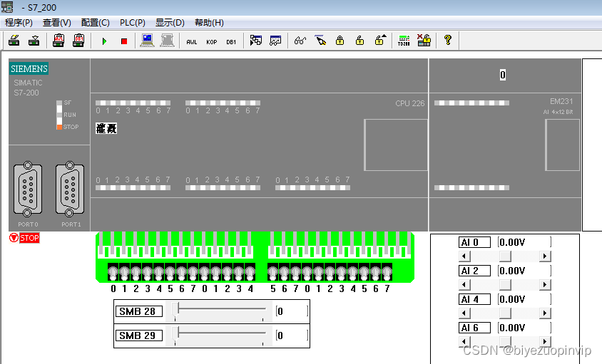Open the 程序(P) menu
The image size is (602, 364).
coord(19,23)
